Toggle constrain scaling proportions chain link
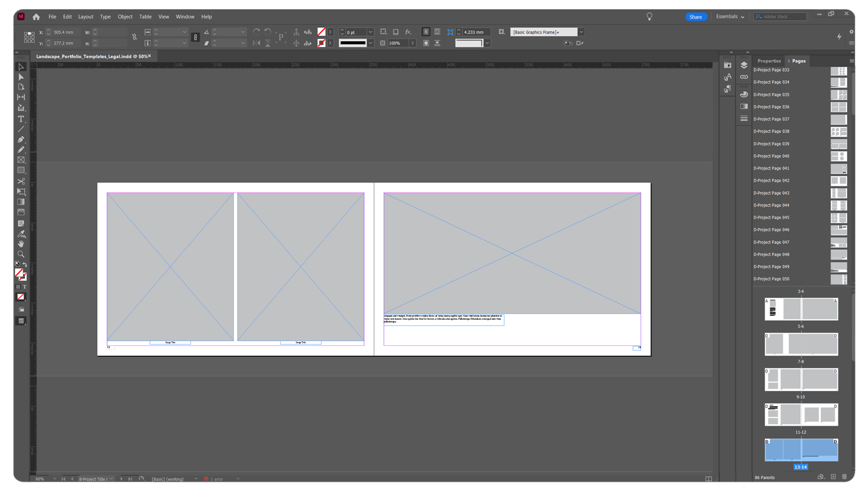 point(195,37)
